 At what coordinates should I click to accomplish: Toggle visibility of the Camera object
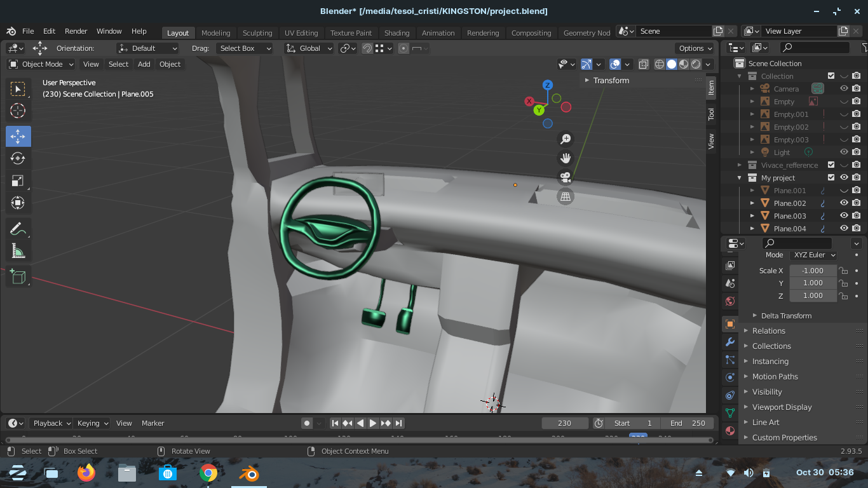844,89
